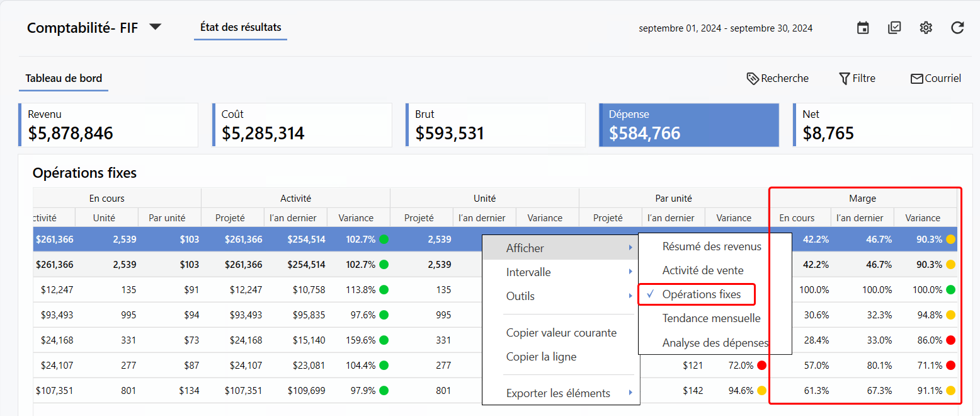Image resolution: width=980 pixels, height=416 pixels.
Task: Click the date range text in header
Action: click(x=725, y=28)
